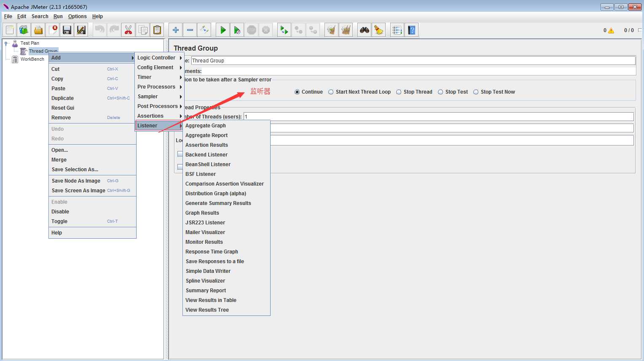This screenshot has width=644, height=361.
Task: Click the blue Help question icon
Action: pyautogui.click(x=412, y=30)
